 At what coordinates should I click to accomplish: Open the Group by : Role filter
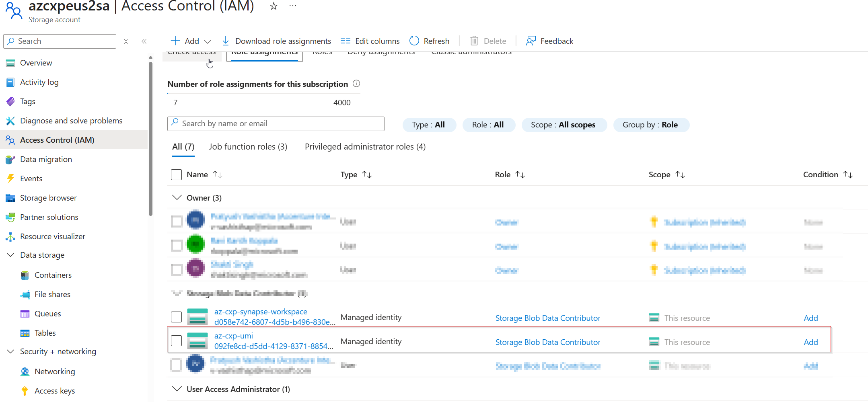click(651, 125)
